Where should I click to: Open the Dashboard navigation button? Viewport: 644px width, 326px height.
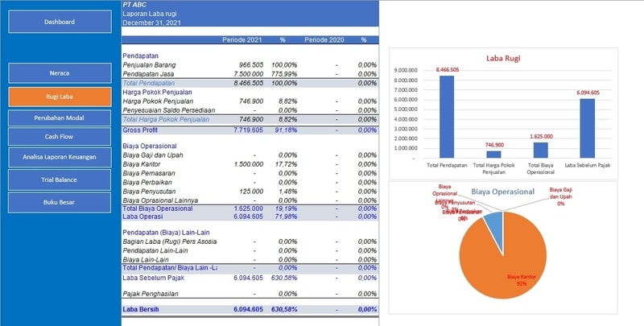[60, 22]
